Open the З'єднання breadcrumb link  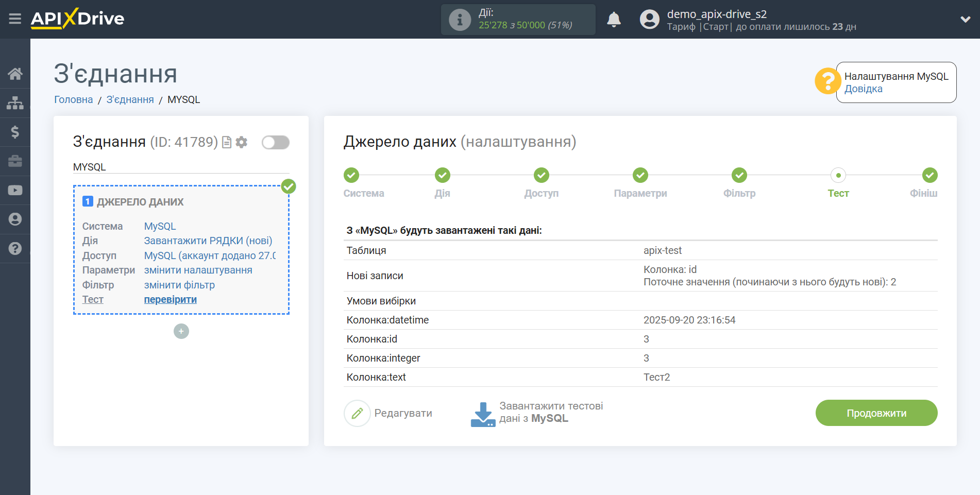(x=130, y=99)
